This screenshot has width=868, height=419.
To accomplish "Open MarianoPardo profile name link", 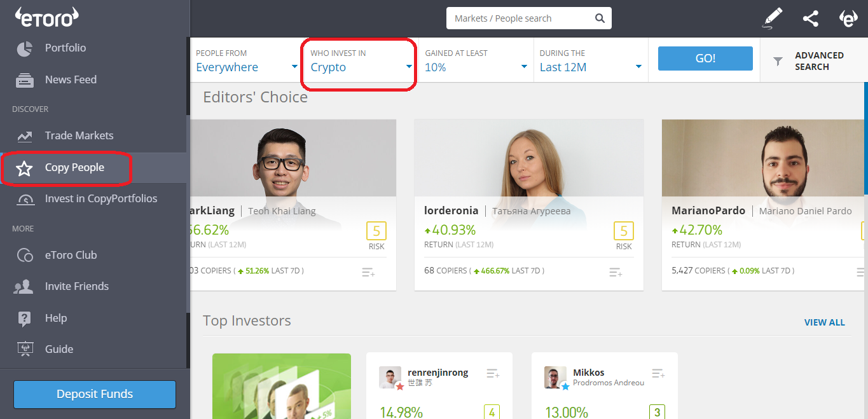I will coord(708,211).
